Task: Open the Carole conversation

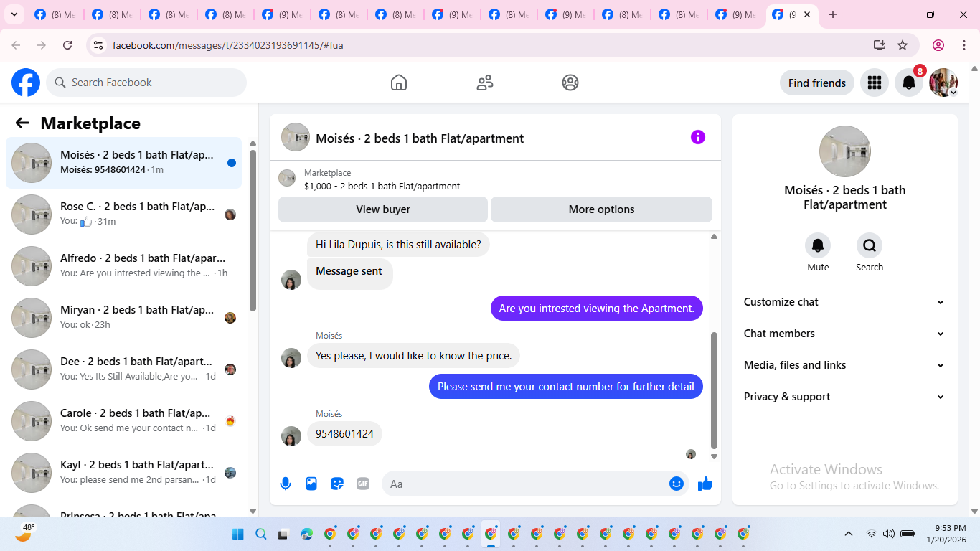Action: [x=123, y=421]
